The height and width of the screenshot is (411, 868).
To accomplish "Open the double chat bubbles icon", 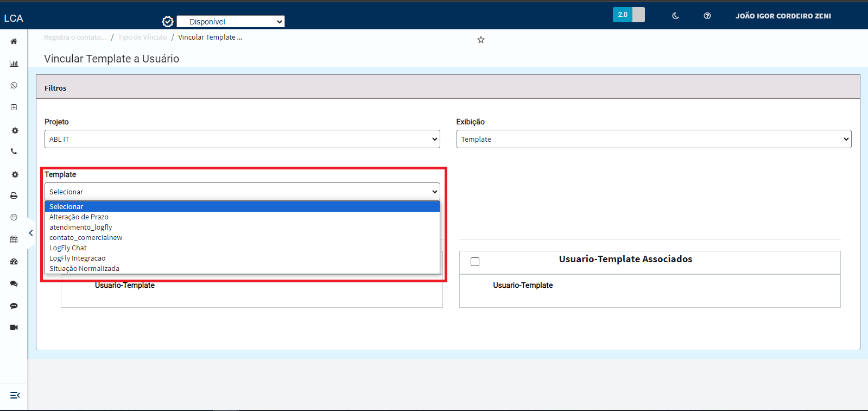I will (14, 283).
